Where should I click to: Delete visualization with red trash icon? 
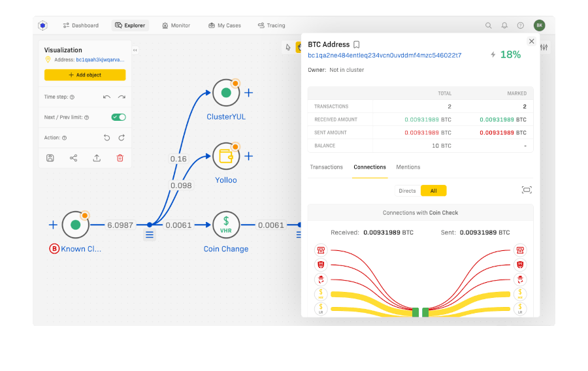120,158
